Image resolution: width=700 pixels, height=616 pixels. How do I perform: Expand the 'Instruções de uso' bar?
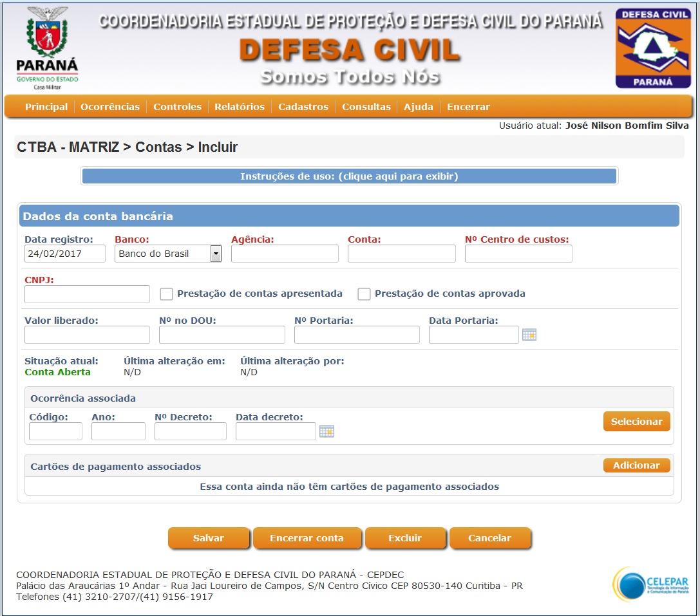(x=349, y=176)
